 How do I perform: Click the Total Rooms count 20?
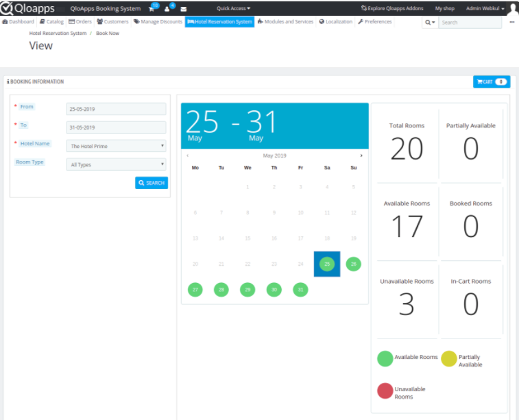407,149
